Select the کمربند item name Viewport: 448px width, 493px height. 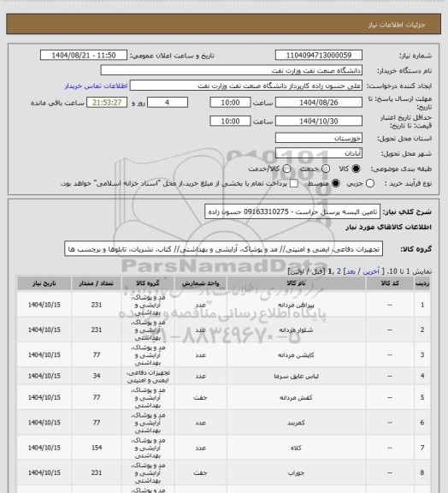tap(296, 423)
